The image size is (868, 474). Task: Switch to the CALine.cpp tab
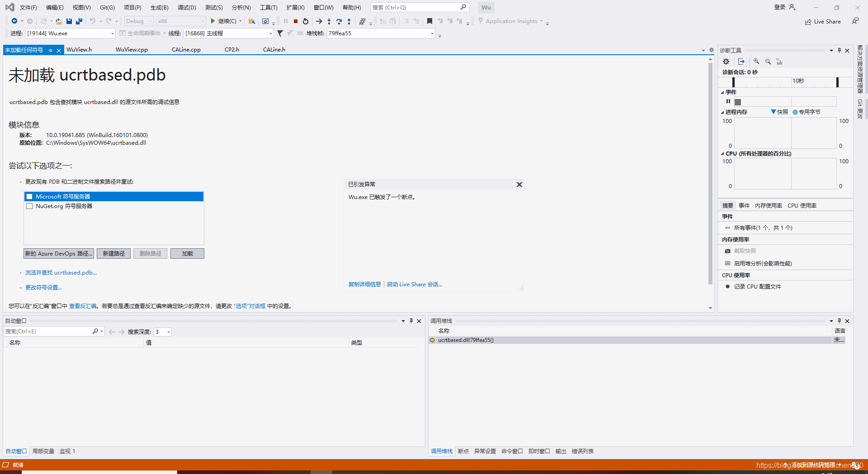point(186,50)
